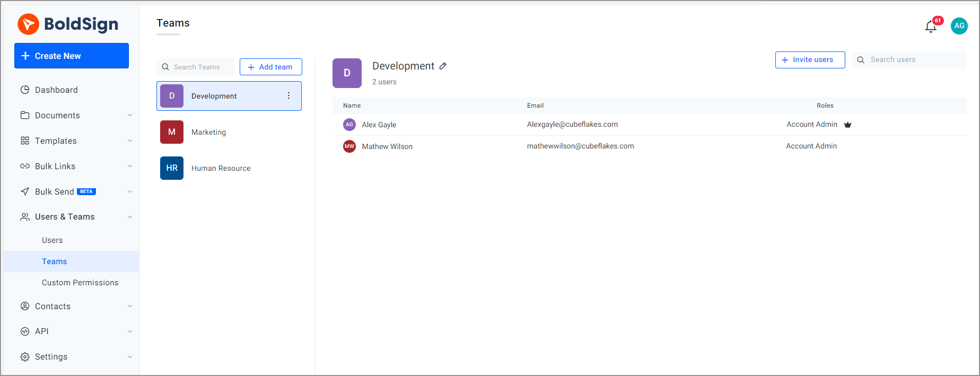The width and height of the screenshot is (980, 376).
Task: Focus the Search Teams field
Action: tap(195, 67)
